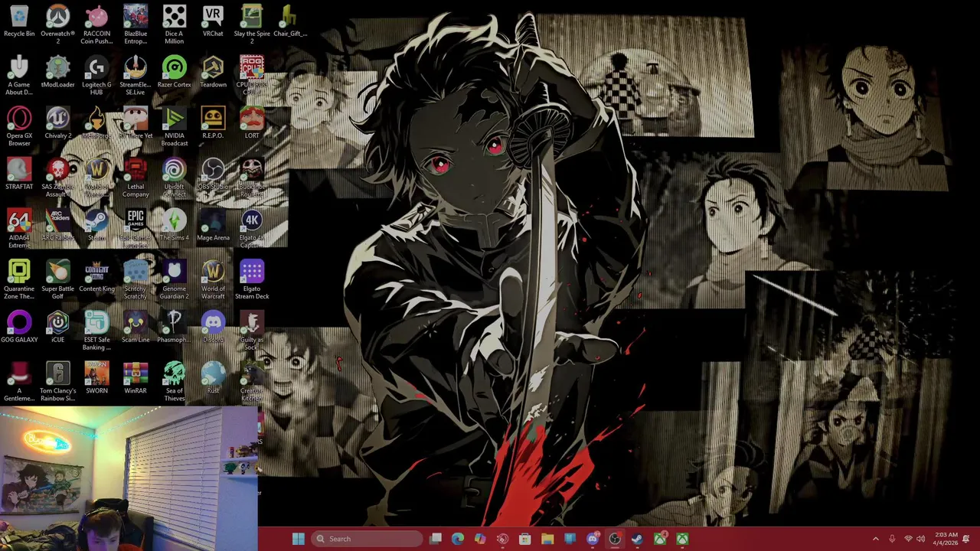Show hidden system tray icons

876,539
